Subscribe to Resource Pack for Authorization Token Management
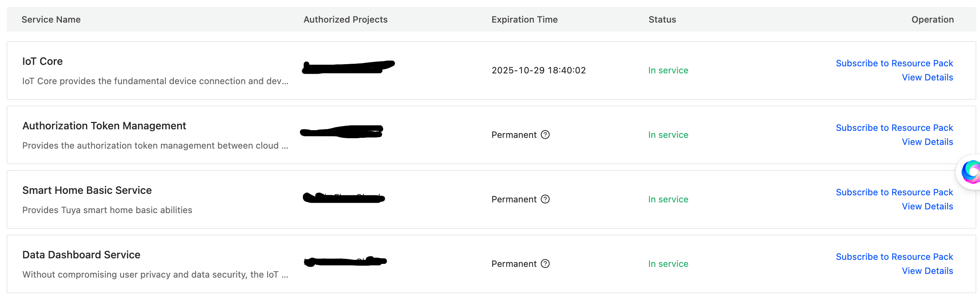This screenshot has width=980, height=298. coord(894,128)
